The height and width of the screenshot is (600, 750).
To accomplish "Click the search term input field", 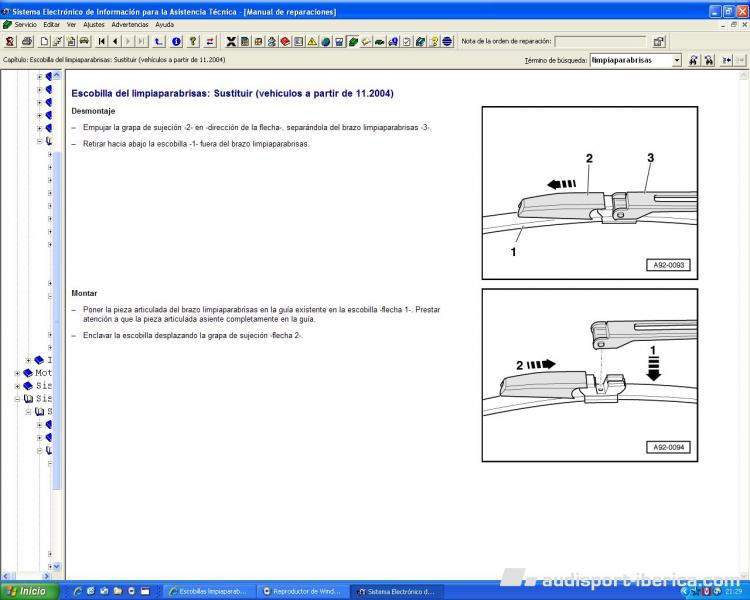I will point(631,60).
